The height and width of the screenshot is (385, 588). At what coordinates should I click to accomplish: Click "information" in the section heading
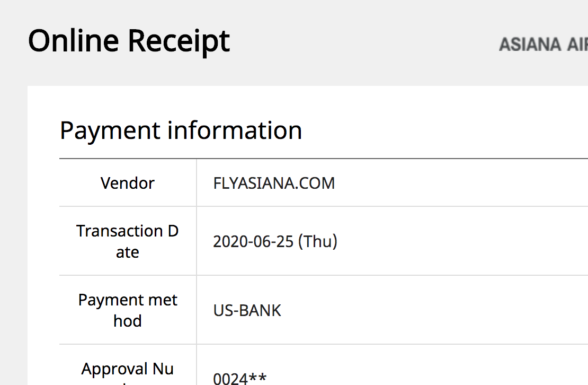235,130
